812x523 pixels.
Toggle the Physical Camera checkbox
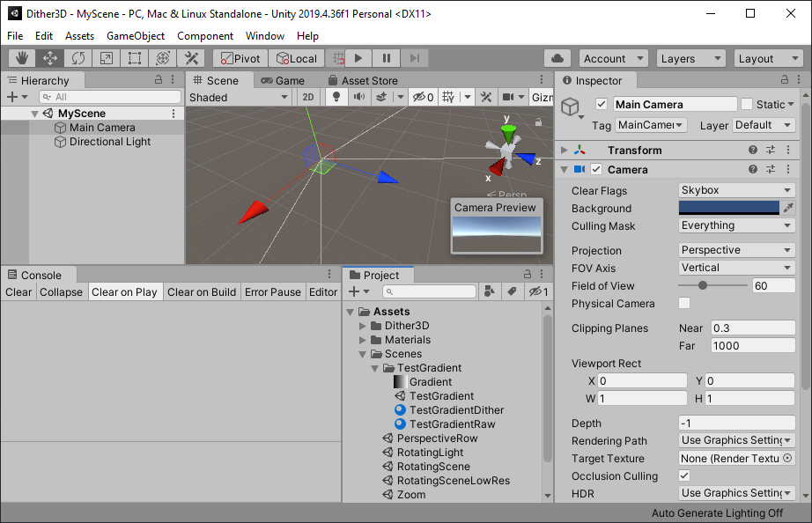point(684,304)
